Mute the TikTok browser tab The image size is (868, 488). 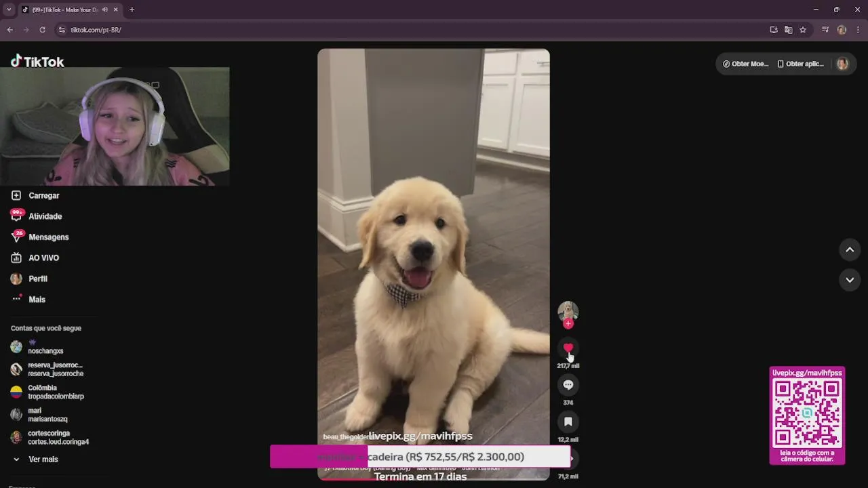[104, 9]
